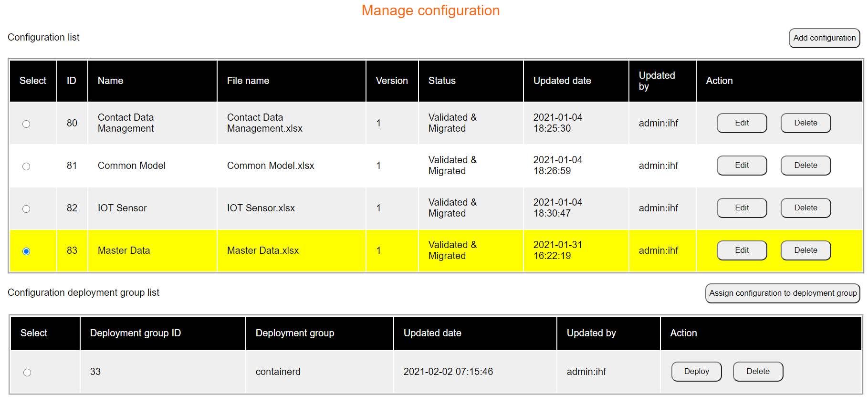Select the Contact Data Management configuration radio button
The image size is (868, 405).
coord(26,124)
